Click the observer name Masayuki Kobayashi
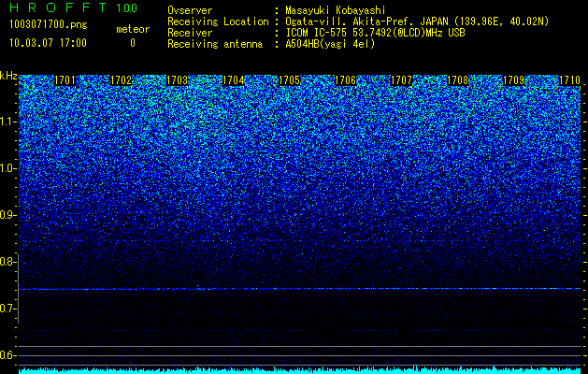Screen dimensions: 588x374 336,10
